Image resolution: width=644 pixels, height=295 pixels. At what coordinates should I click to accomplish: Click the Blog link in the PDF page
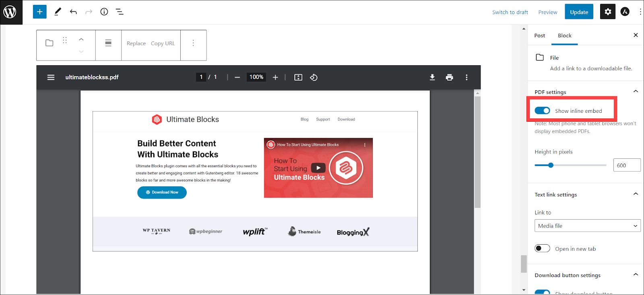tap(304, 119)
